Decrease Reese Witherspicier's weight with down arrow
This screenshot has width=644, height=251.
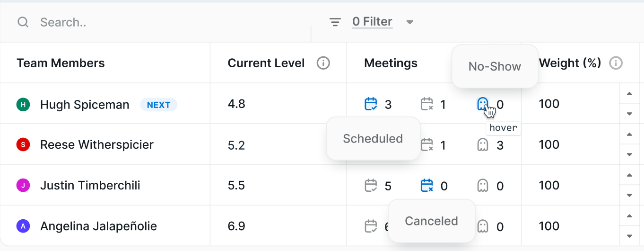(x=629, y=154)
